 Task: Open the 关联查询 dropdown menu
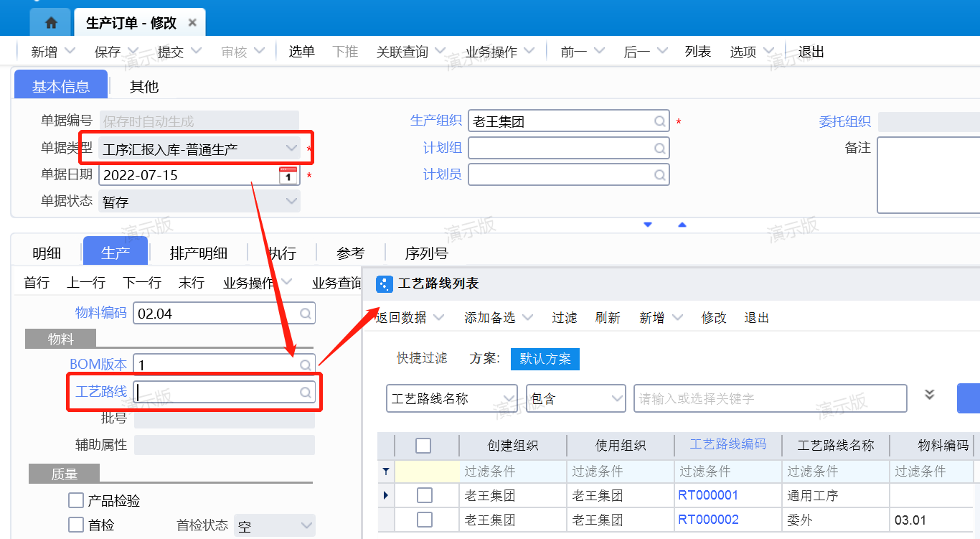440,51
